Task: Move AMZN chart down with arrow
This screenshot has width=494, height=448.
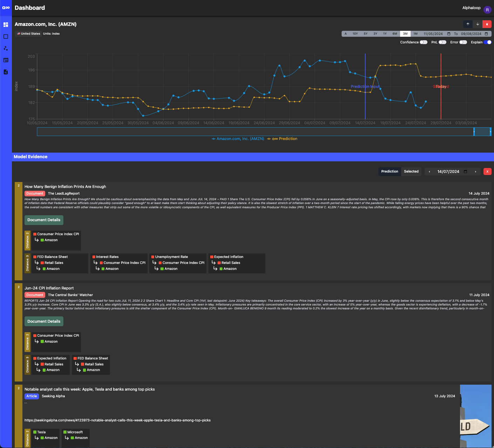Action: click(478, 24)
